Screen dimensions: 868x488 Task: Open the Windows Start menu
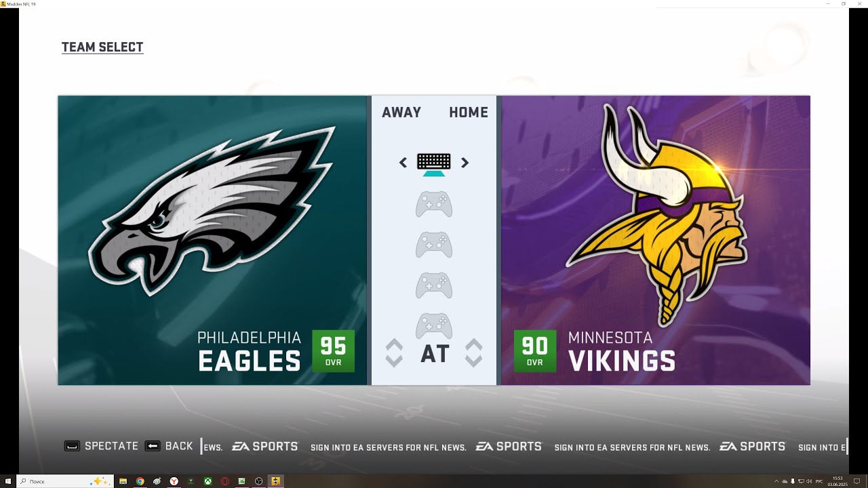click(8, 481)
